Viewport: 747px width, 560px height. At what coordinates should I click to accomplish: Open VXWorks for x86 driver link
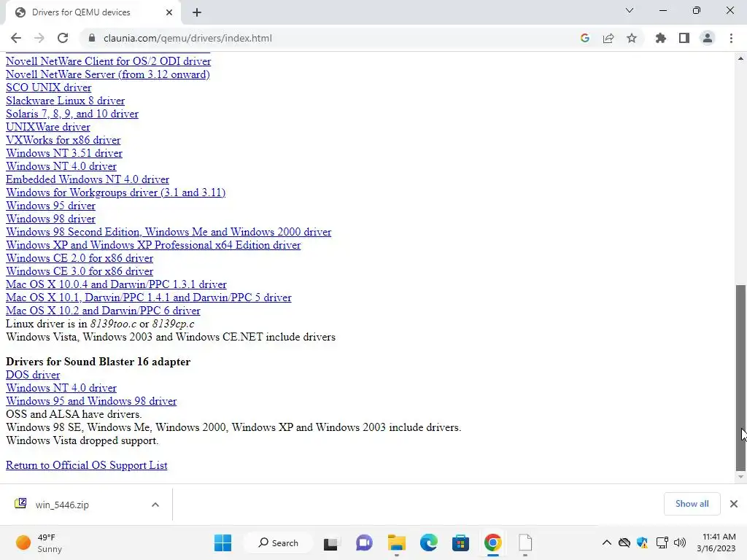[63, 140]
